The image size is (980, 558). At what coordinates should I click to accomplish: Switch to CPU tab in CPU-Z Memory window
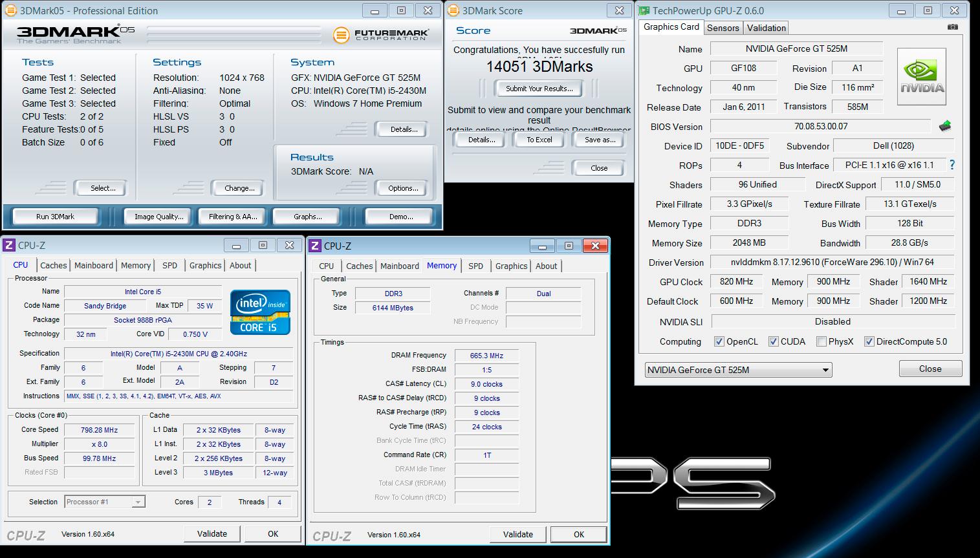pyautogui.click(x=327, y=266)
